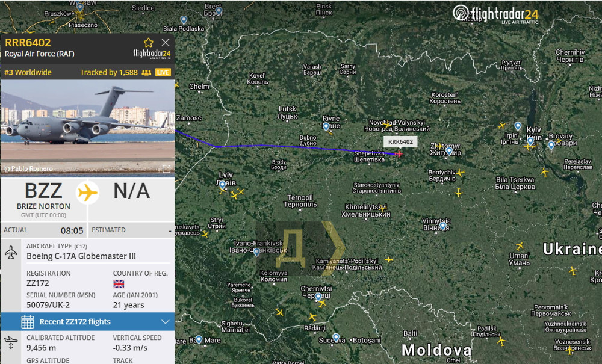Click the Rivne airport pin
The image size is (602, 364).
click(326, 126)
